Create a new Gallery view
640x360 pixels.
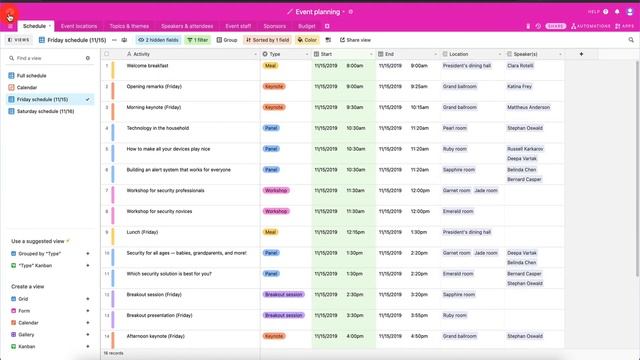(x=50, y=334)
